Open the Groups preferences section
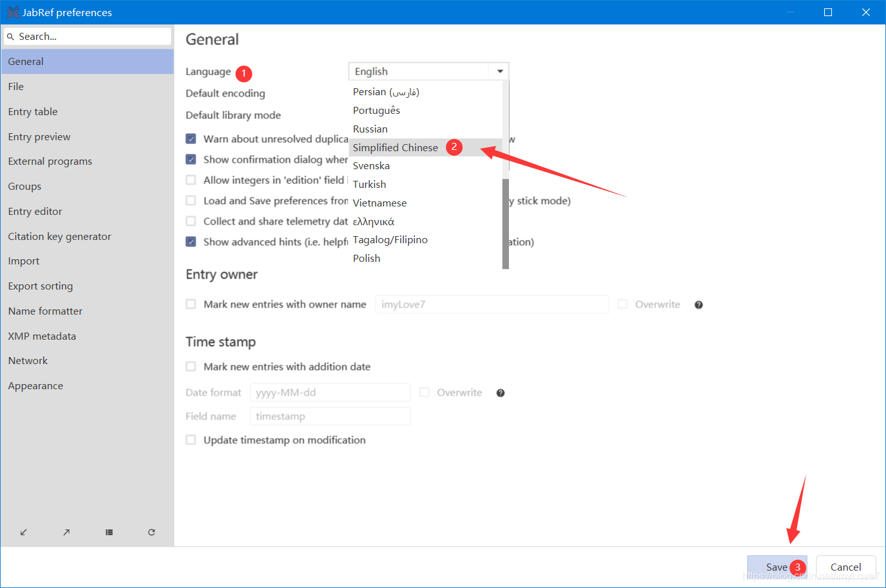Image resolution: width=886 pixels, height=588 pixels. [x=87, y=187]
